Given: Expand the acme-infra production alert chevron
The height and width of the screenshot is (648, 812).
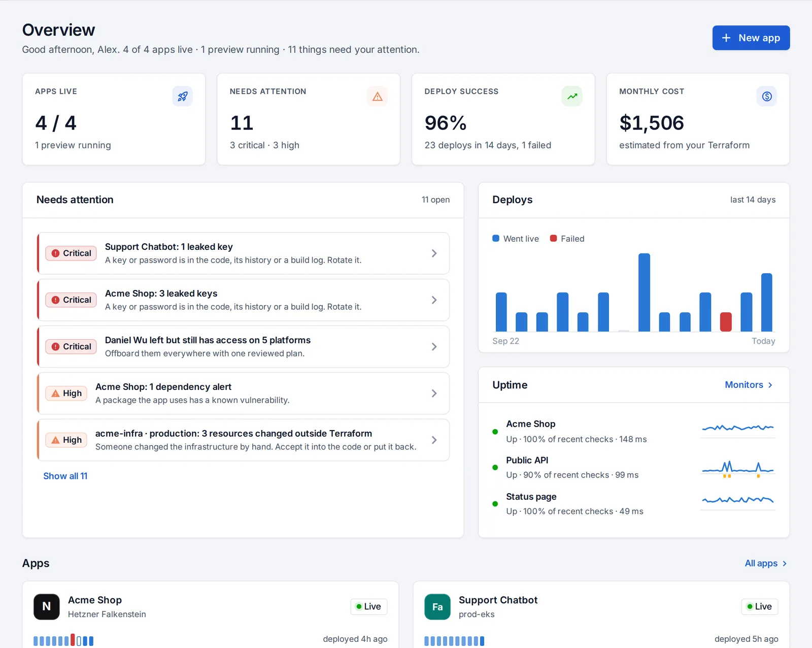Looking at the screenshot, I should pos(434,440).
